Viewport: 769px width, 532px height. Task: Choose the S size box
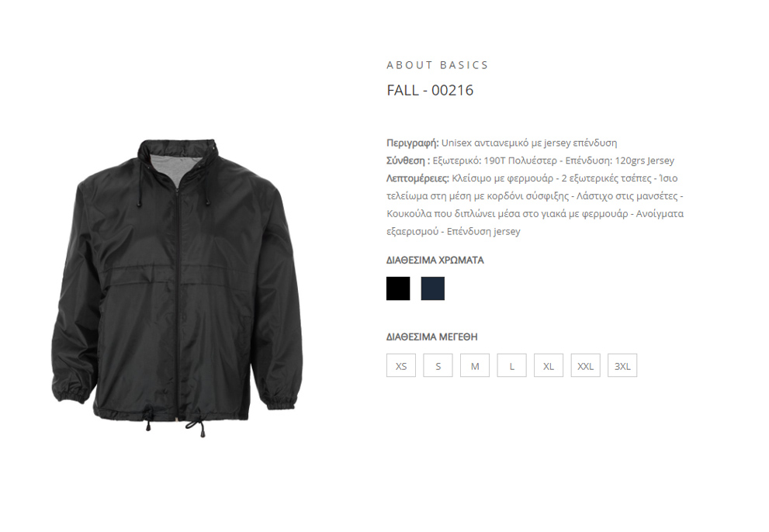[438, 365]
